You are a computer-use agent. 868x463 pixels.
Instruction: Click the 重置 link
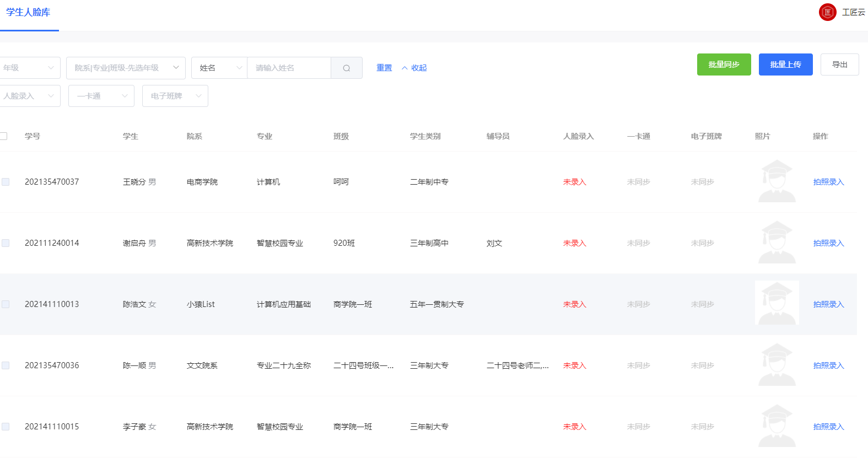pos(384,68)
